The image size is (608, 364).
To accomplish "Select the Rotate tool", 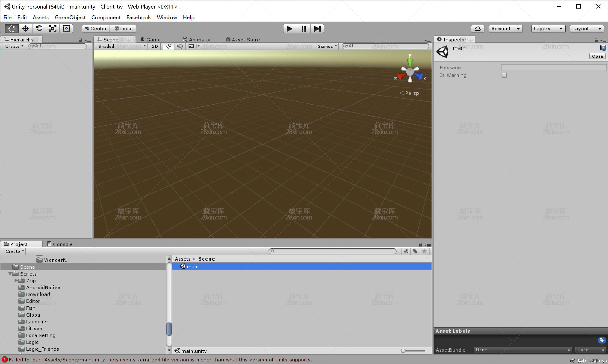I will pyautogui.click(x=39, y=29).
